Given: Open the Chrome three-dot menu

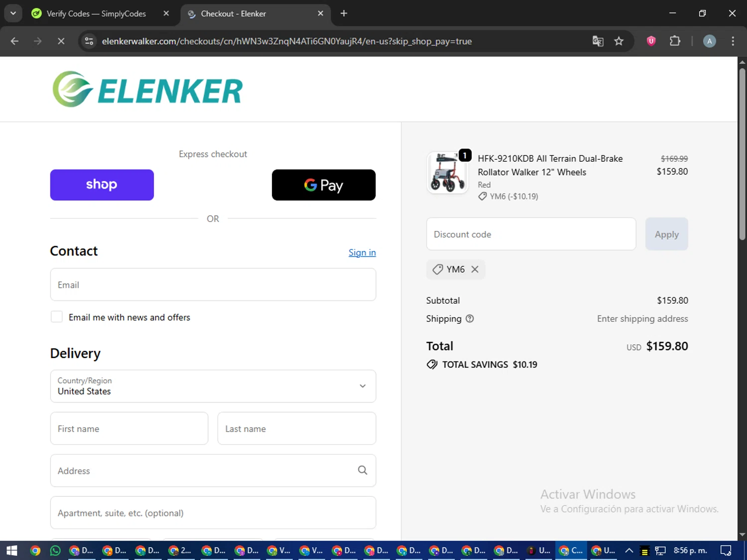Looking at the screenshot, I should pos(733,41).
